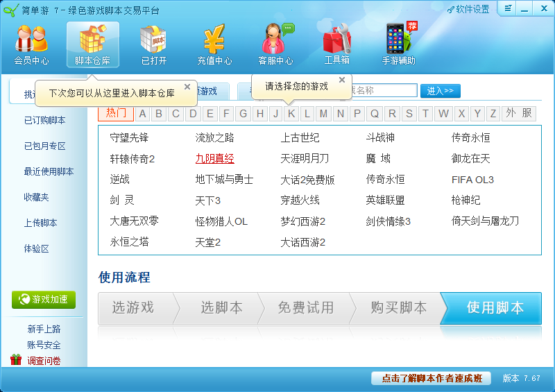Open the 工具箱 toolbox icon
555x392 pixels.
[336, 44]
